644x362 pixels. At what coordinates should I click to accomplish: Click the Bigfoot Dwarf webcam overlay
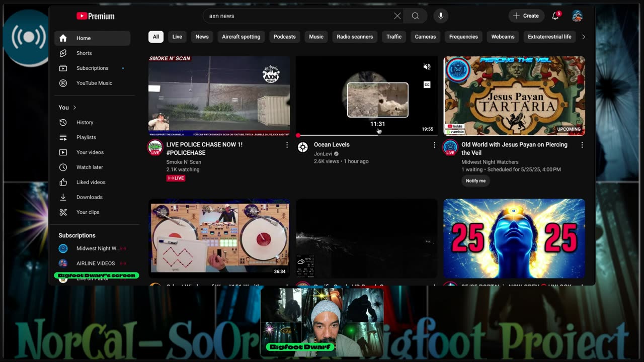(322, 322)
